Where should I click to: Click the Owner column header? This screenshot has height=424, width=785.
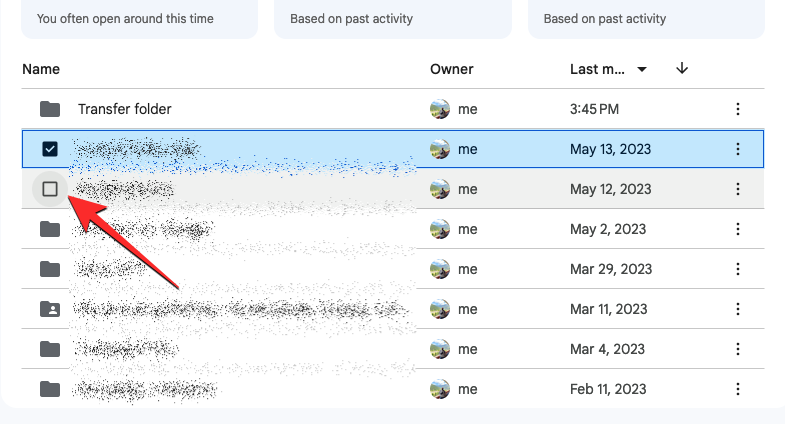451,69
